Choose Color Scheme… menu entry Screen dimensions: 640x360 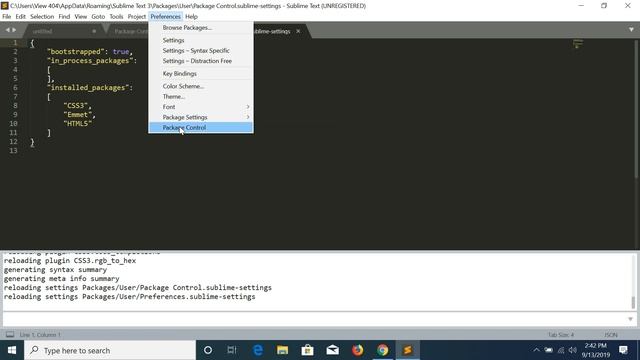(200, 86)
